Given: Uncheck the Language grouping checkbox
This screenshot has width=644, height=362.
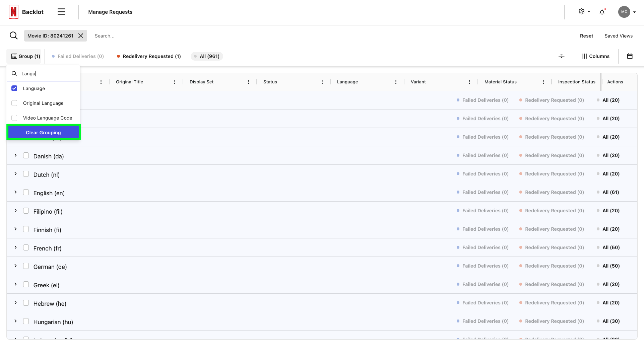Looking at the screenshot, I should tap(14, 88).
